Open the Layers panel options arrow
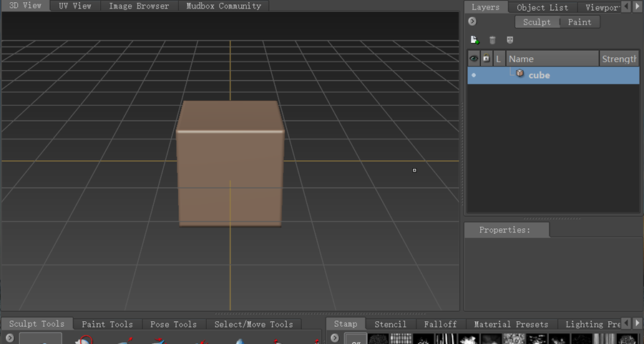The image size is (644, 344). point(472,21)
